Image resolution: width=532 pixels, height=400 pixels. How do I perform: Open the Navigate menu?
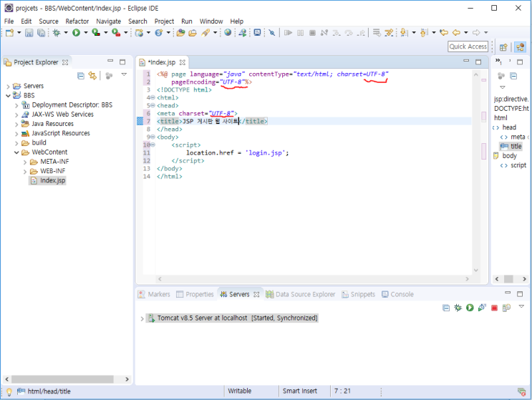pyautogui.click(x=109, y=21)
